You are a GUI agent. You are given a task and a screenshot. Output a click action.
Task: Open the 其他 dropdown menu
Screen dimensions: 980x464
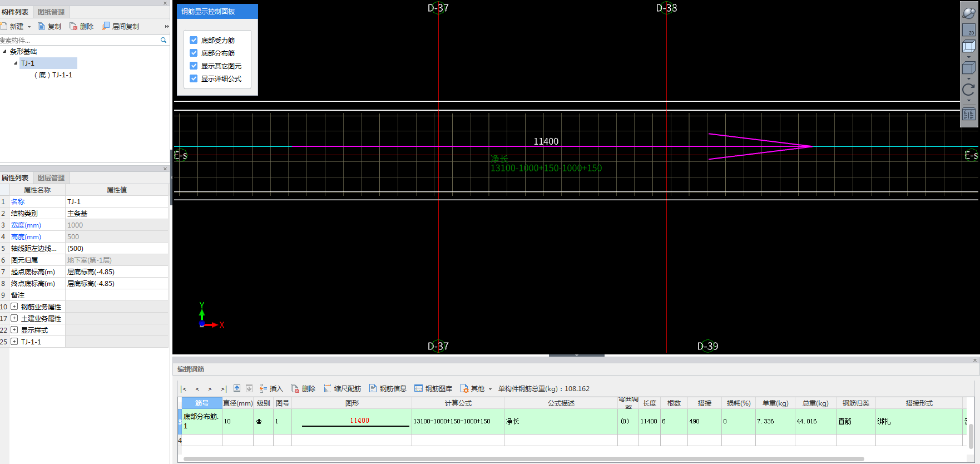pyautogui.click(x=476, y=388)
